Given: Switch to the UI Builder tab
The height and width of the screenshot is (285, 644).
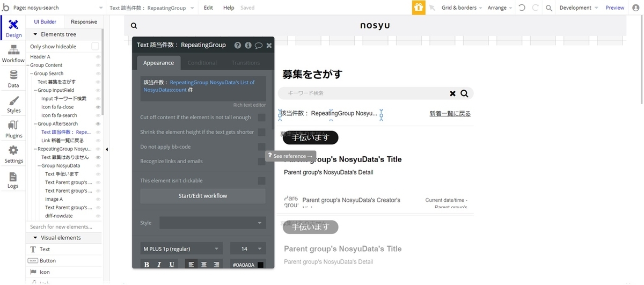Looking at the screenshot, I should (45, 22).
